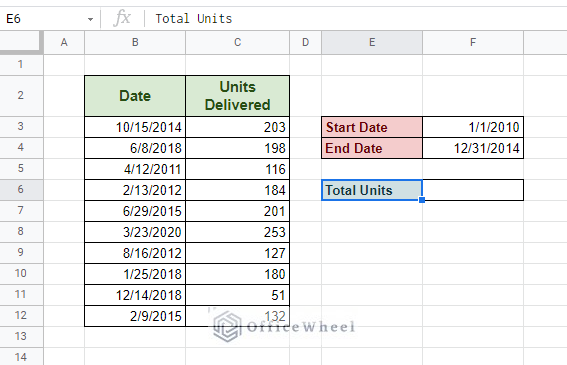
Task: Select column B header
Action: click(135, 43)
